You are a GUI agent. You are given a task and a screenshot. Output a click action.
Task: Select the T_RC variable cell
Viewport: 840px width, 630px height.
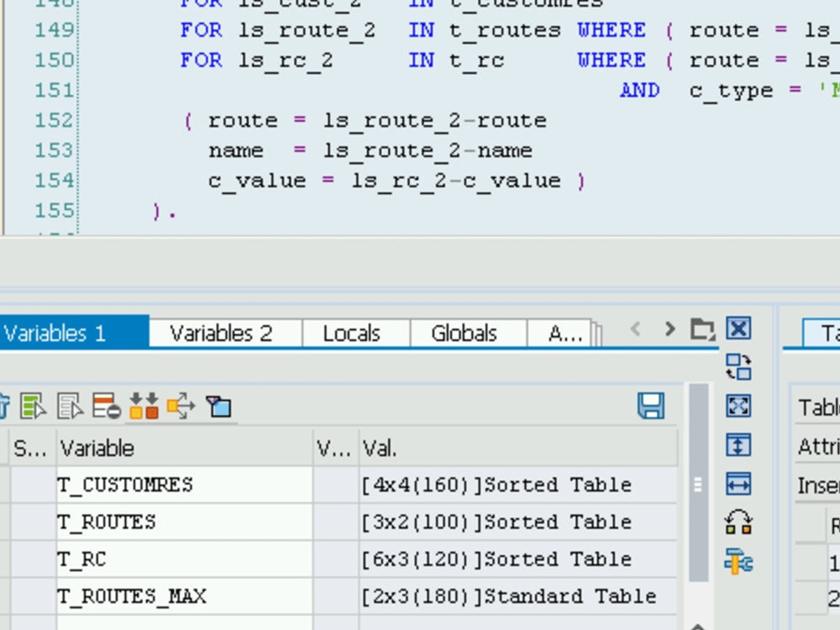(x=184, y=559)
